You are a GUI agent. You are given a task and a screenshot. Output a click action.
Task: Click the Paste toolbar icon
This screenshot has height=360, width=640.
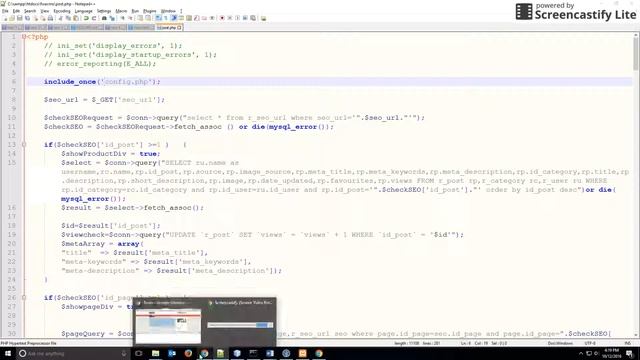tap(76, 18)
